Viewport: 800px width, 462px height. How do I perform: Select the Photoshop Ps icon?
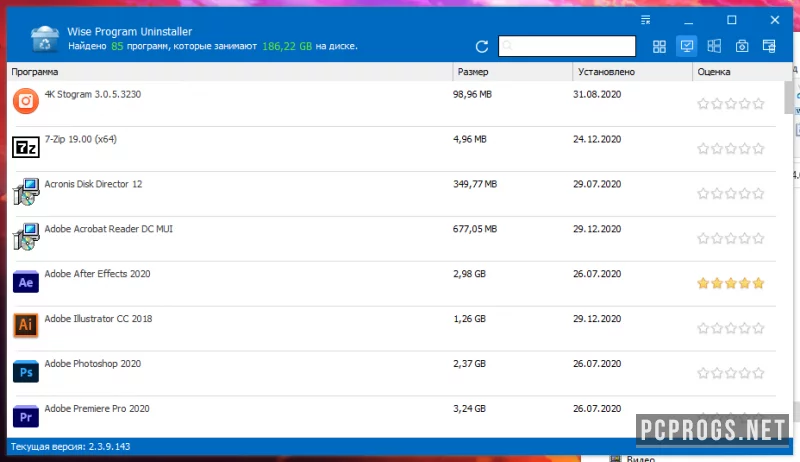[x=26, y=372]
